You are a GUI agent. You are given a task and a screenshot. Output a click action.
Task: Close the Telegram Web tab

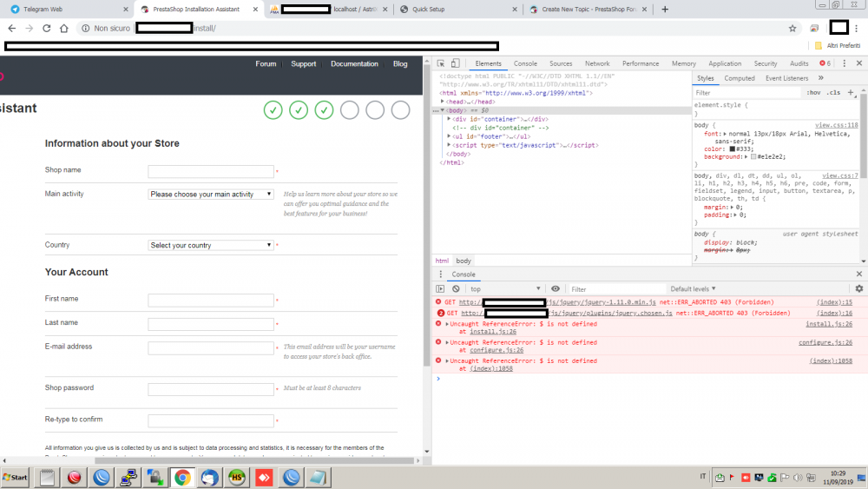tap(126, 10)
